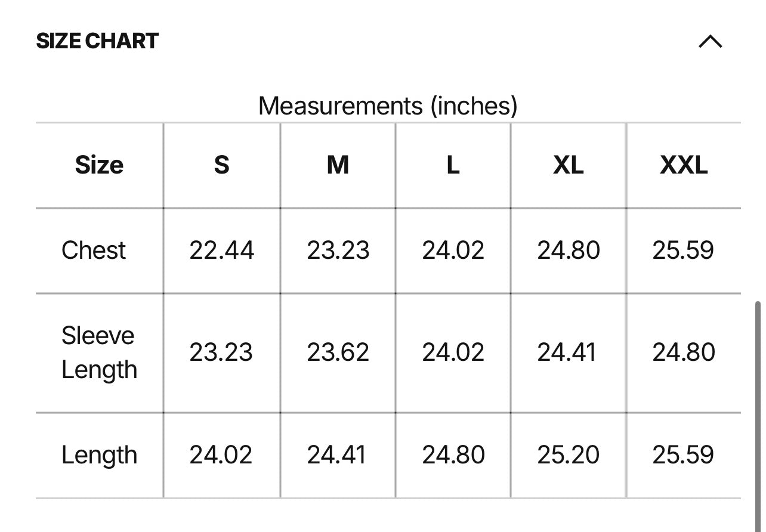766x532 pixels.
Task: Click the Chest value 22.44 for size S
Action: (x=221, y=250)
